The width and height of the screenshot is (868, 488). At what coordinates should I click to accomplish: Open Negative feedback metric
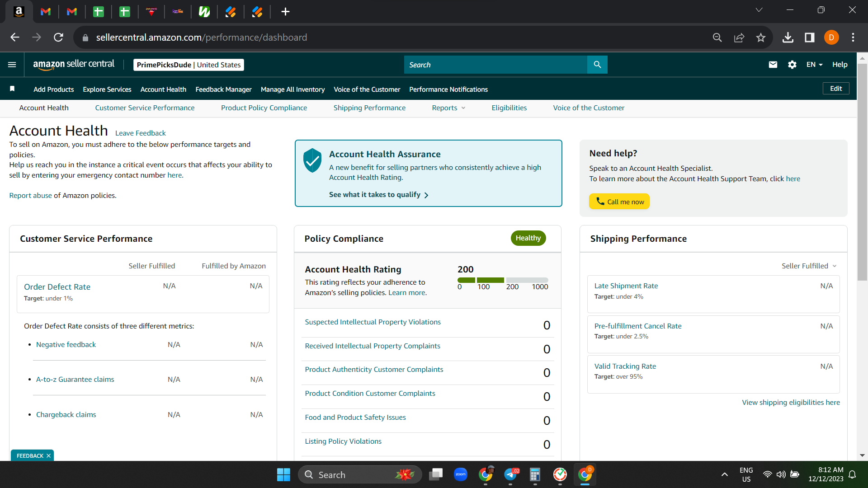[66, 345]
